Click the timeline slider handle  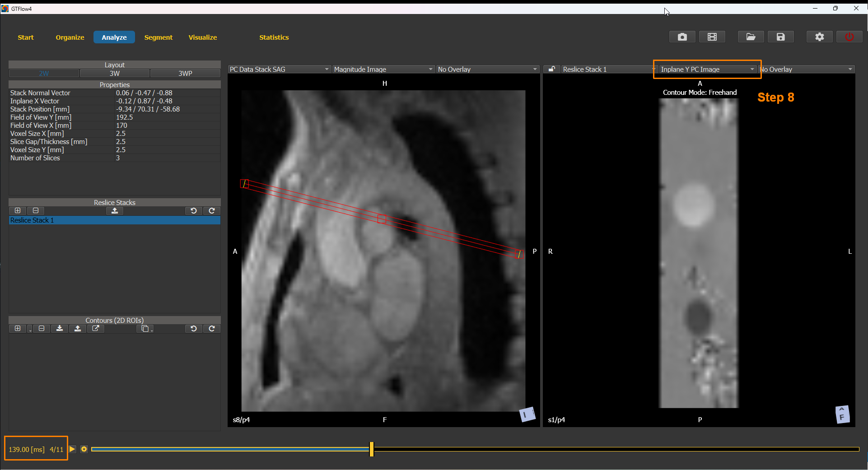[x=372, y=449]
